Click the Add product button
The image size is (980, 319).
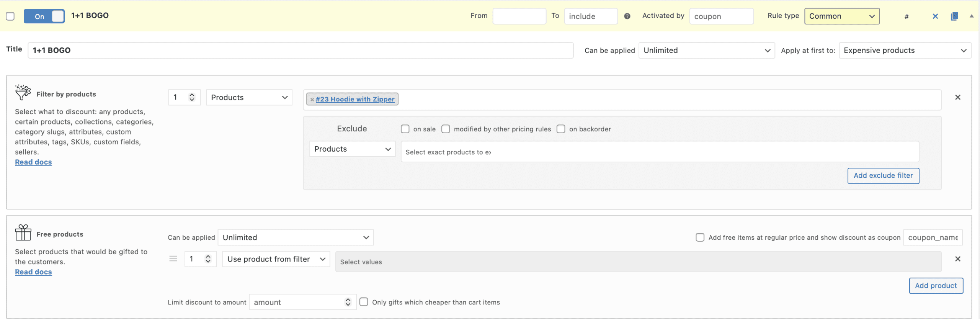pyautogui.click(x=936, y=285)
